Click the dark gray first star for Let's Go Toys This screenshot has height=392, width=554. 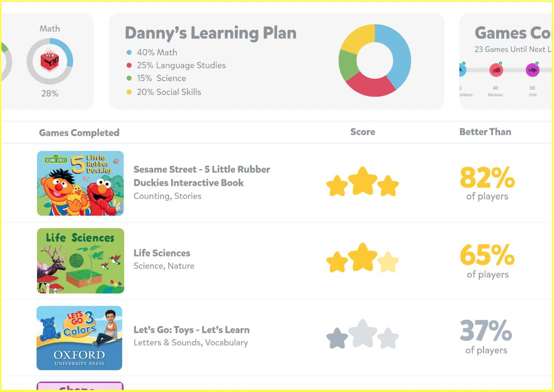click(x=337, y=338)
